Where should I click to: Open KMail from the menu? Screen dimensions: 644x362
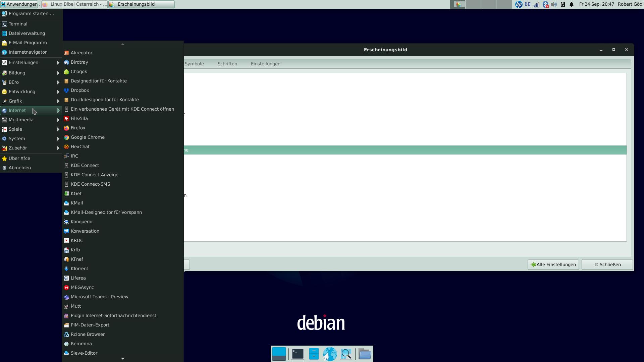(77, 203)
